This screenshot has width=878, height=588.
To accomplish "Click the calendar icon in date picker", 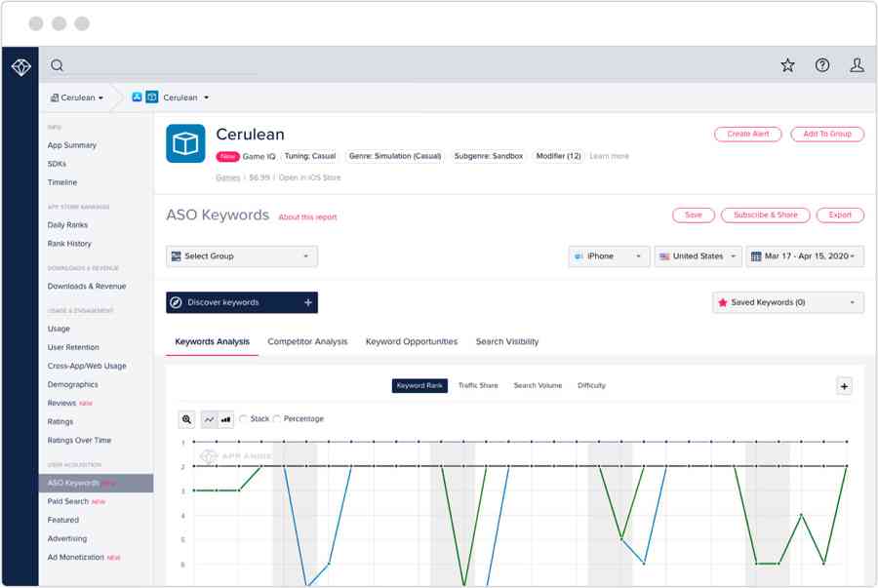I will tap(756, 256).
